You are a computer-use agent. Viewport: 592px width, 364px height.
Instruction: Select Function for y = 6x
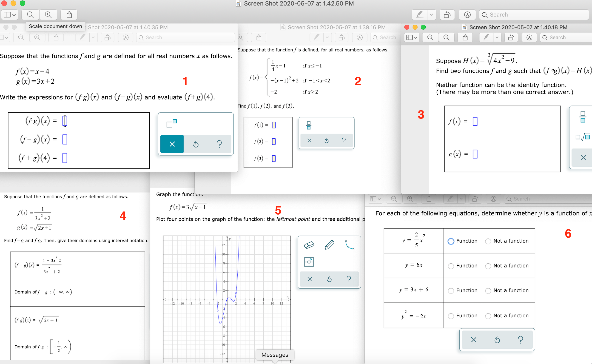point(451,266)
